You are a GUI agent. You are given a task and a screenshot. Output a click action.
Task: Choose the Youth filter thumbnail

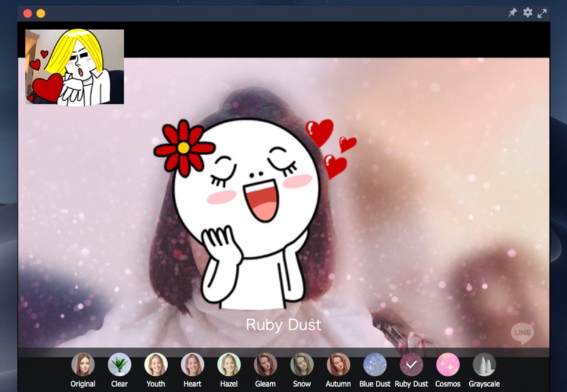pos(156,365)
